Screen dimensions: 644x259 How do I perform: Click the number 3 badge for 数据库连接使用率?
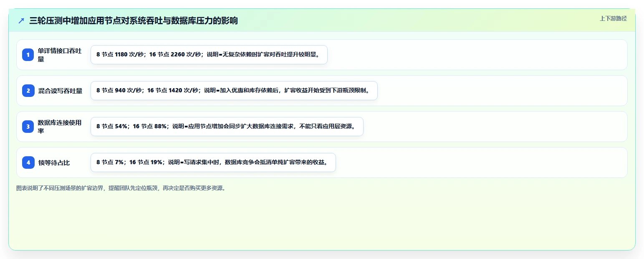click(x=28, y=127)
